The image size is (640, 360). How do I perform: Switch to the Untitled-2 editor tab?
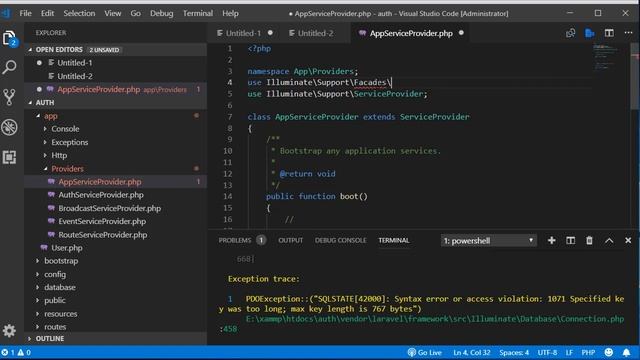point(315,33)
